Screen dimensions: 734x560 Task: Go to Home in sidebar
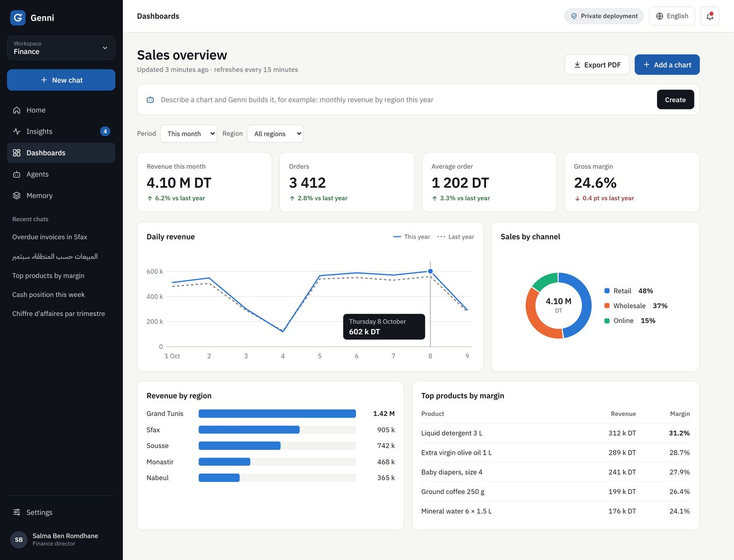coord(61,110)
